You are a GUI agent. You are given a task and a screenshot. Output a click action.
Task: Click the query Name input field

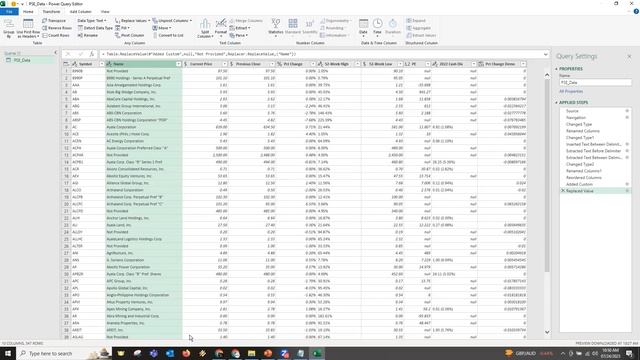pos(595,82)
